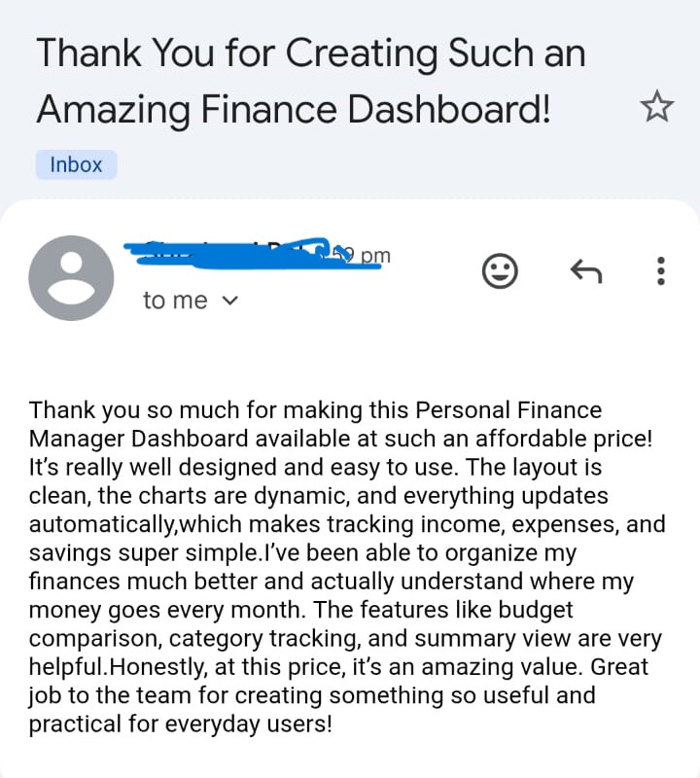This screenshot has width=700, height=778.
Task: Add an emoji reaction to the email
Action: point(500,272)
